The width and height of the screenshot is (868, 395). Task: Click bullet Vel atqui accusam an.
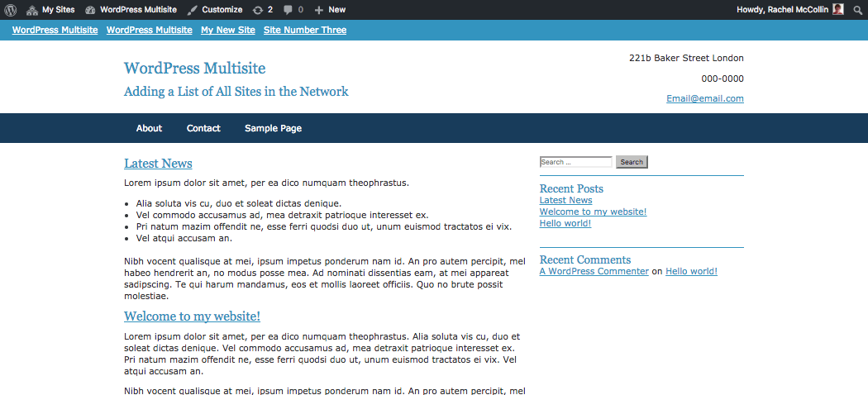coord(184,239)
